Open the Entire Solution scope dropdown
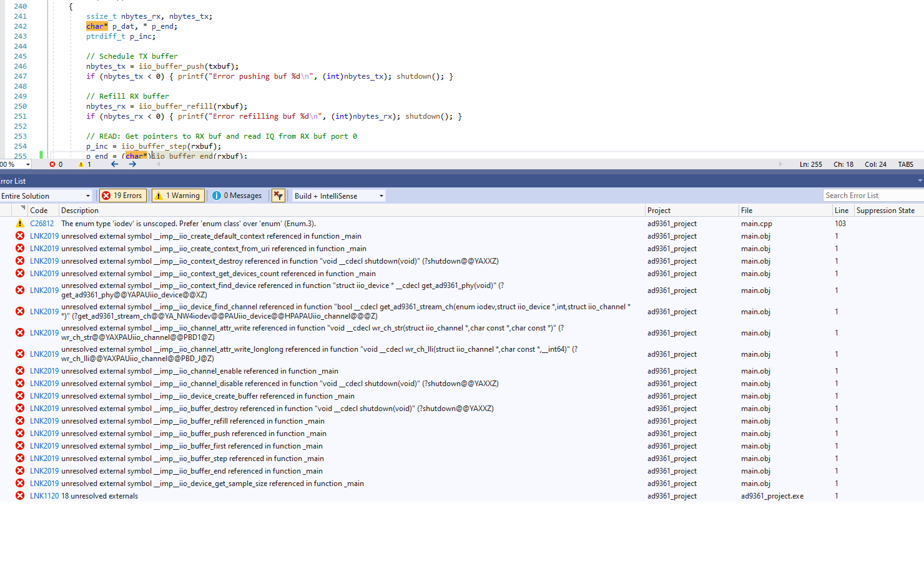The image size is (924, 571). (x=88, y=195)
